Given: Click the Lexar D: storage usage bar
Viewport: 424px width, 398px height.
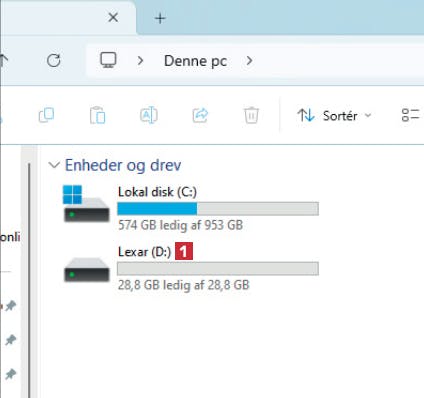Looking at the screenshot, I should (218, 269).
